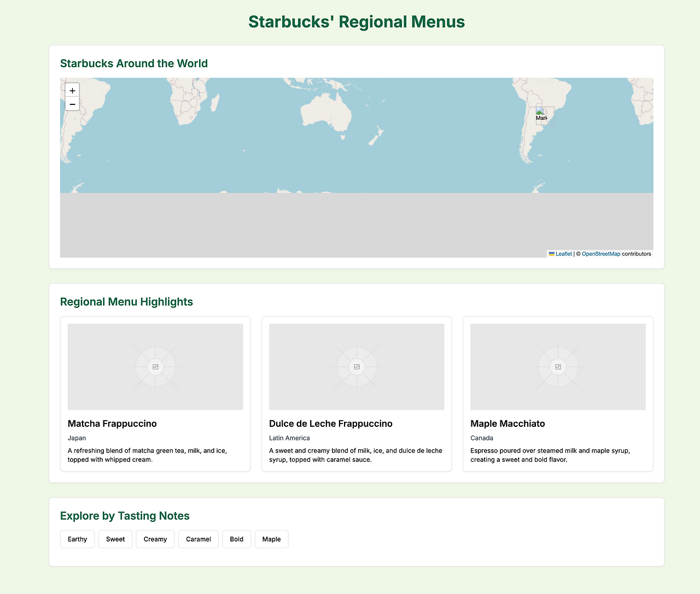
Task: Select the Sweet tasting note
Action: (x=115, y=539)
